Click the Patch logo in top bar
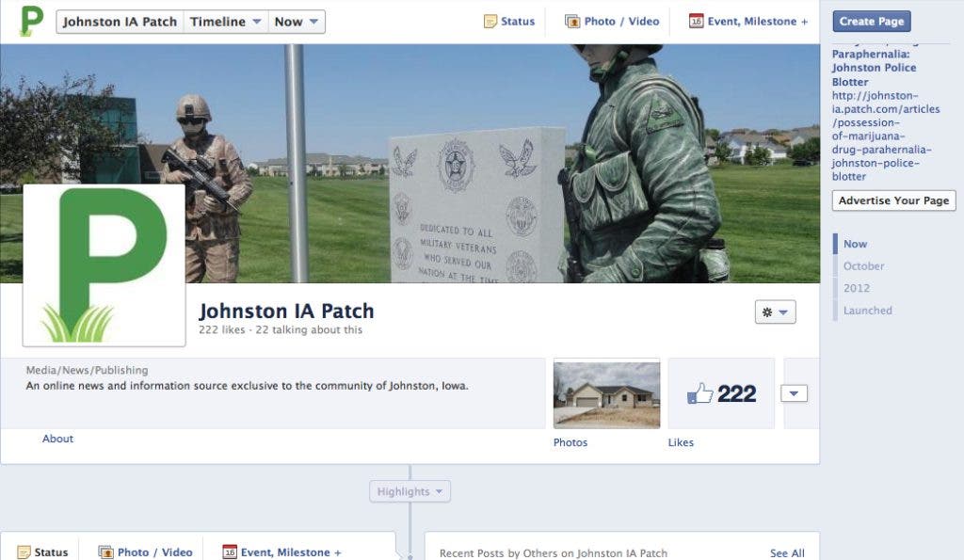The height and width of the screenshot is (560, 964). [x=32, y=21]
